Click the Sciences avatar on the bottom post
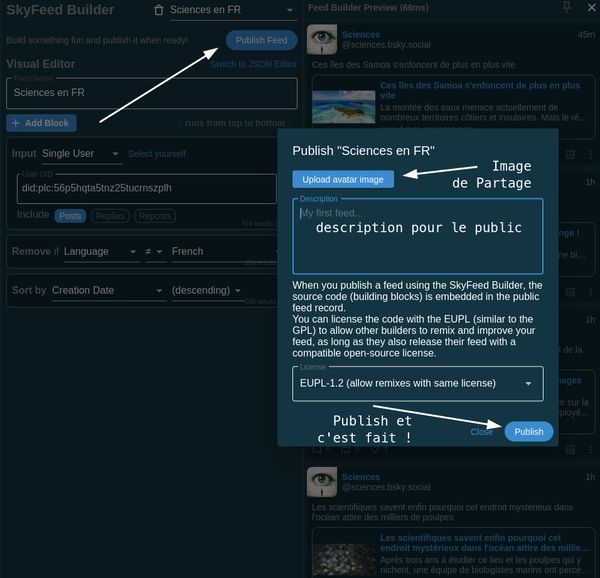 [322, 483]
